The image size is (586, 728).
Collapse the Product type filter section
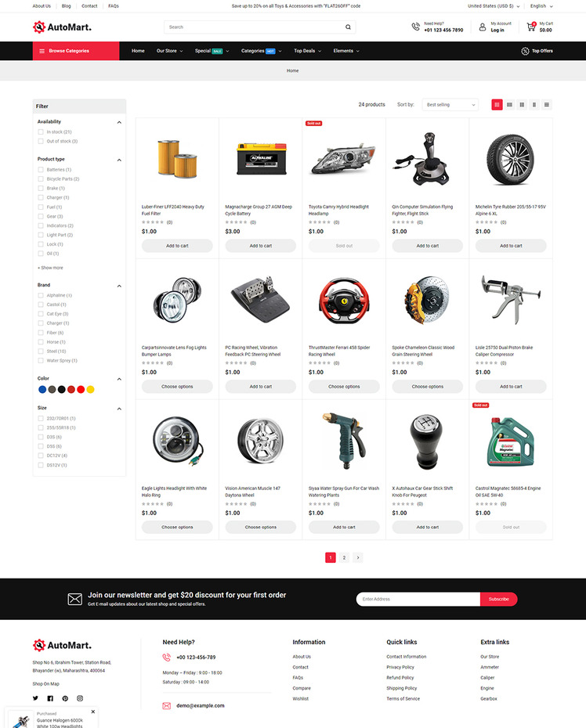click(x=119, y=160)
